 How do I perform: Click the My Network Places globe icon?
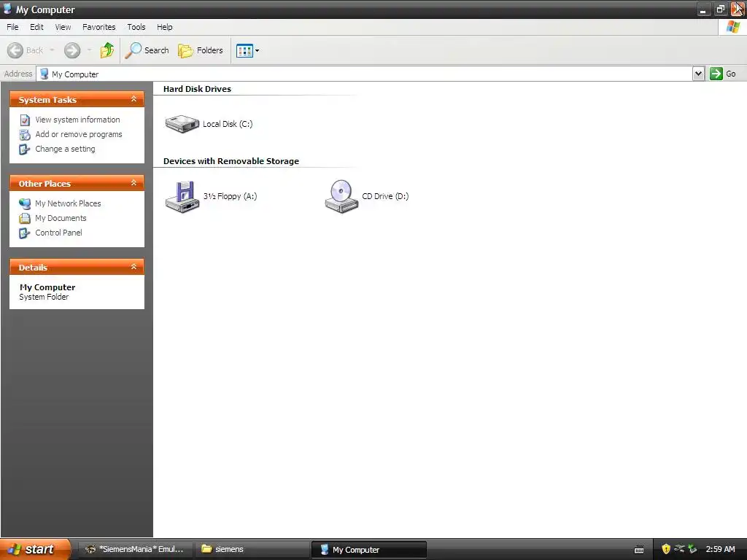(x=25, y=204)
